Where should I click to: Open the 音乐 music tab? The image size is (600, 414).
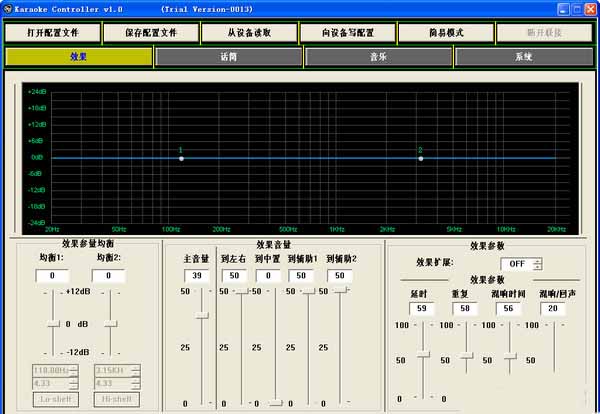pyautogui.click(x=379, y=57)
